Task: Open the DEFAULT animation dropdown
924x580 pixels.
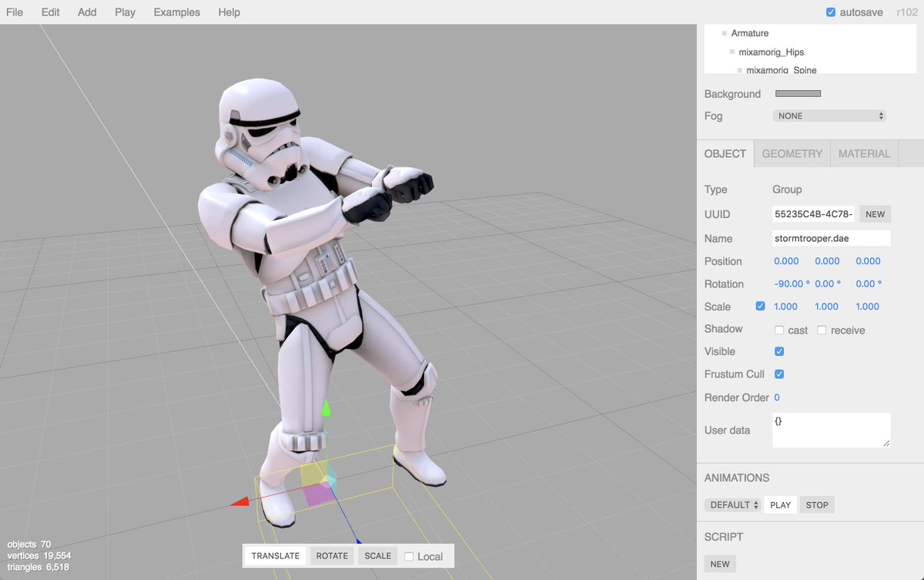Action: (x=732, y=505)
